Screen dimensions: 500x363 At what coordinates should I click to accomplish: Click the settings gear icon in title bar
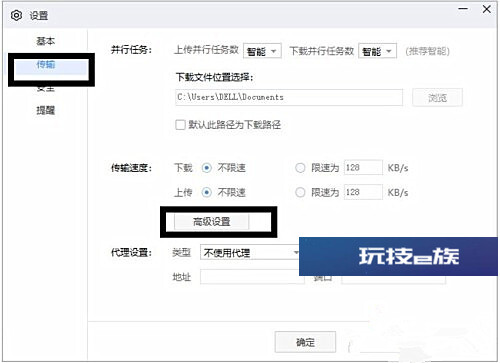[16, 15]
